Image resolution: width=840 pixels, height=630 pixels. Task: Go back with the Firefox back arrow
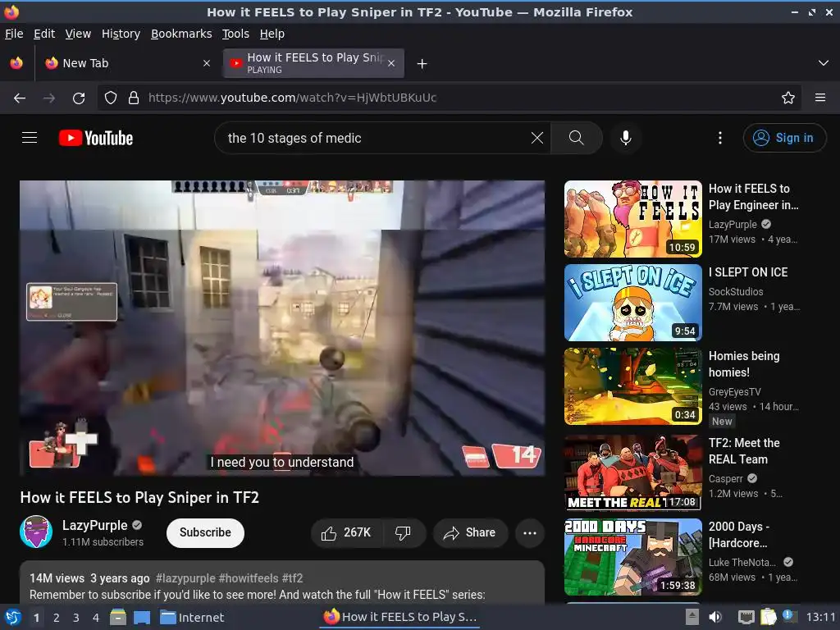pos(20,98)
